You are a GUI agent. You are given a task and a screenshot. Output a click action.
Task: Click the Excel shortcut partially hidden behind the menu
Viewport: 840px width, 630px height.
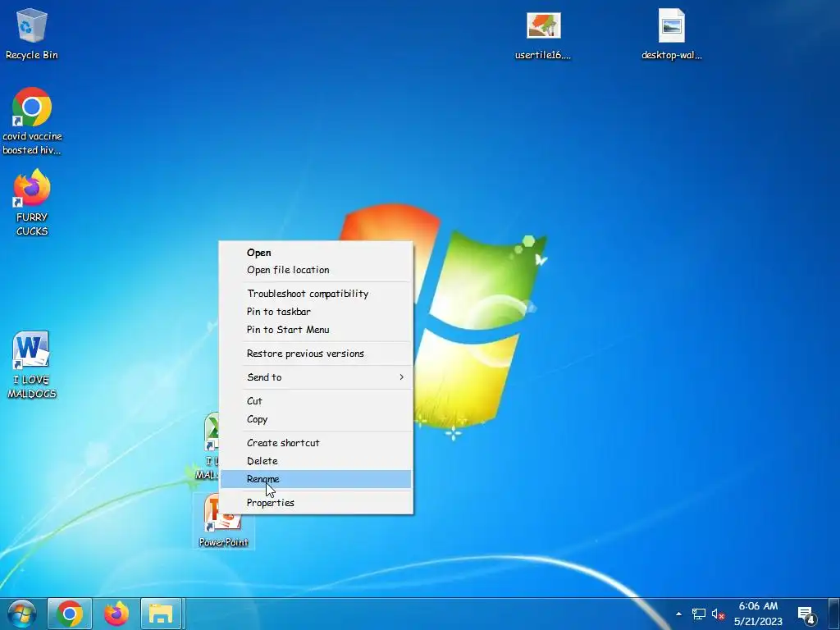(x=210, y=445)
